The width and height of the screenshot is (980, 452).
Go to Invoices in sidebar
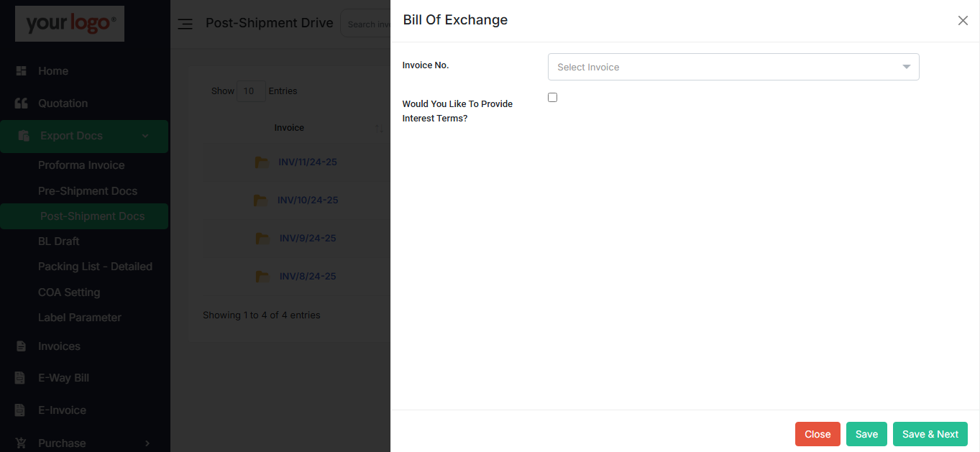tap(59, 346)
